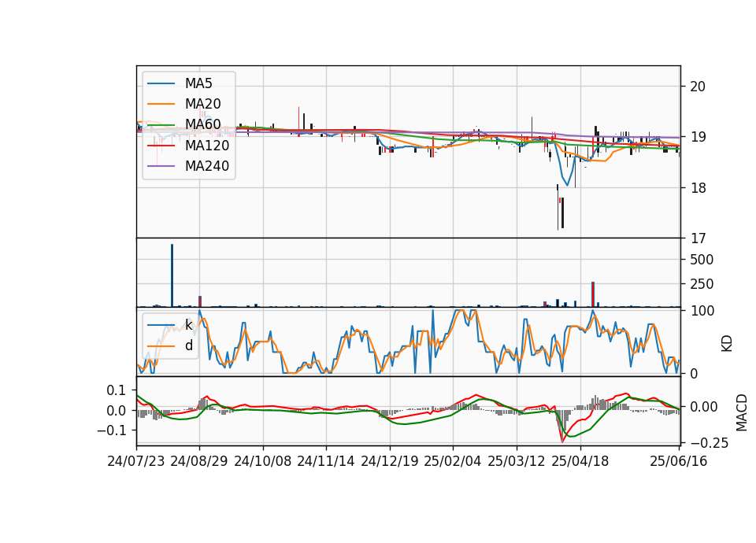Click the 25/02/04 date axis label
The width and height of the screenshot is (756, 543).
[452, 461]
